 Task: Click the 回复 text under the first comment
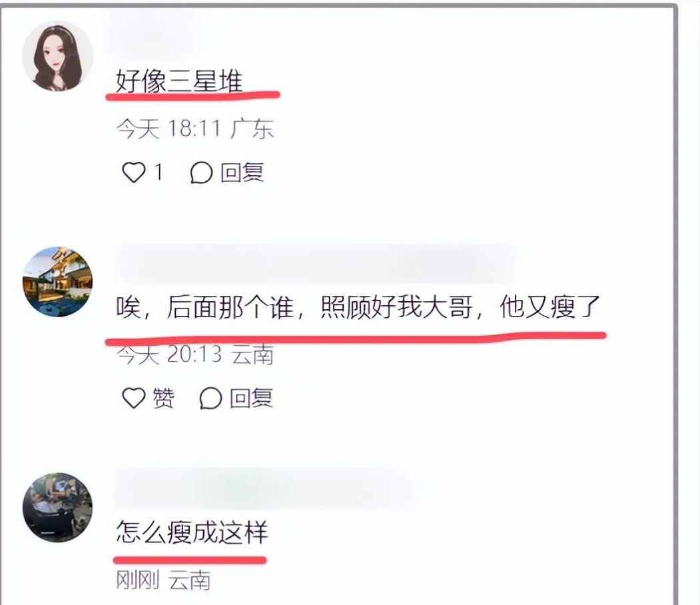pos(242,173)
